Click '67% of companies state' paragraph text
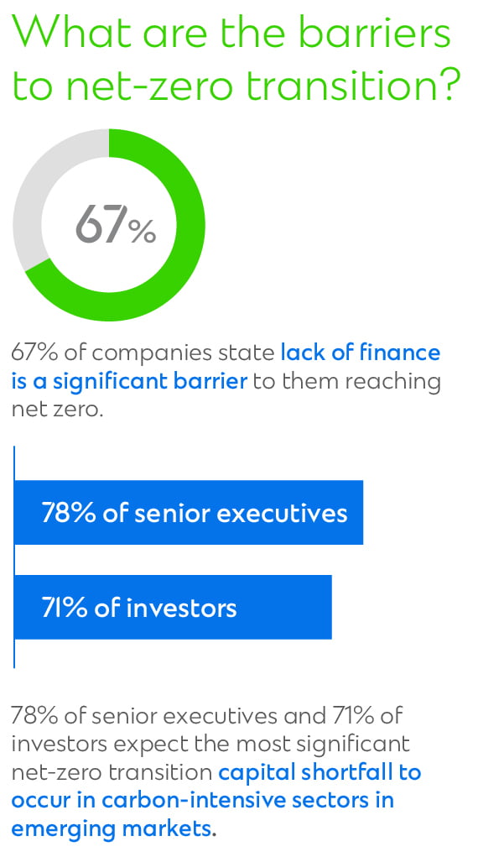The width and height of the screenshot is (504, 857). [x=143, y=353]
